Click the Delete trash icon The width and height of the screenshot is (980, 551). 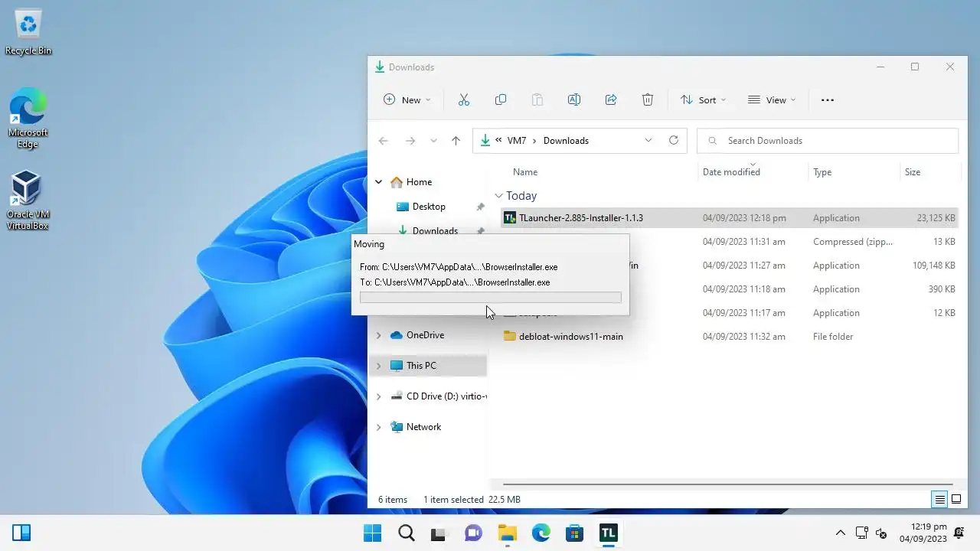point(648,99)
